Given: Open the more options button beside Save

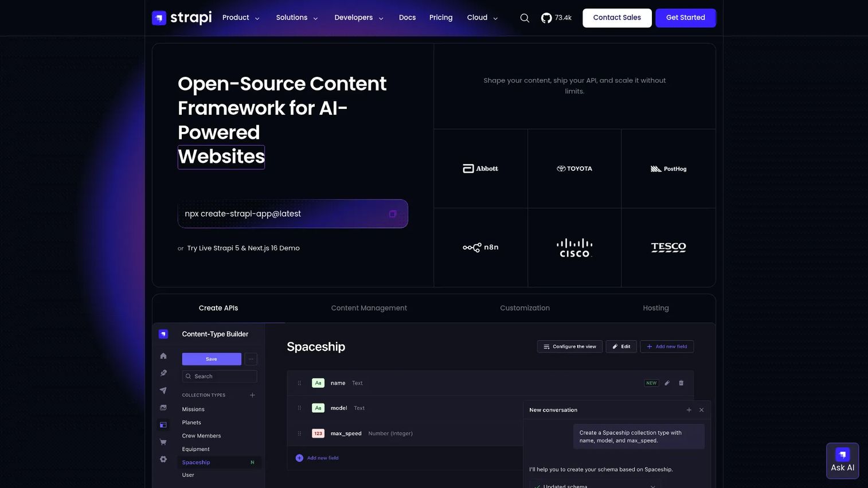Looking at the screenshot, I should tap(251, 359).
